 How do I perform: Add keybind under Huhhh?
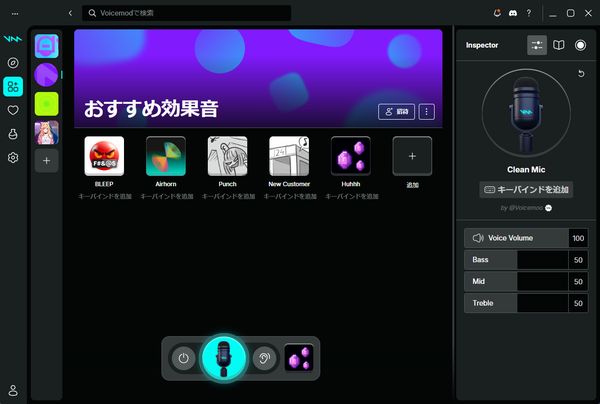tap(352, 196)
